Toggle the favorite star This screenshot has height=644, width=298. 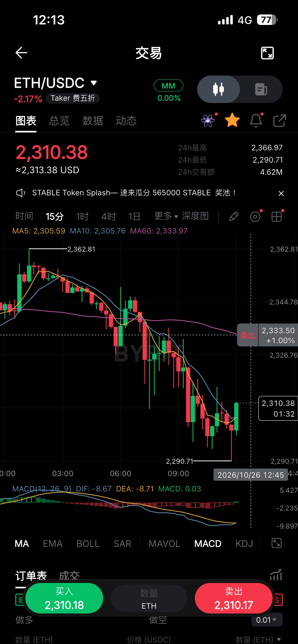[232, 120]
